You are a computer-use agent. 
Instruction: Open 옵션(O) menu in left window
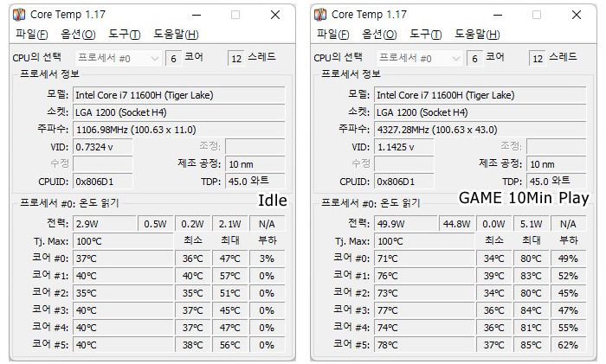coord(78,35)
